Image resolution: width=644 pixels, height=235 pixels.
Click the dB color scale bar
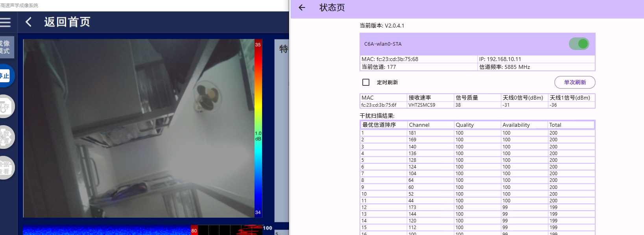point(258,128)
